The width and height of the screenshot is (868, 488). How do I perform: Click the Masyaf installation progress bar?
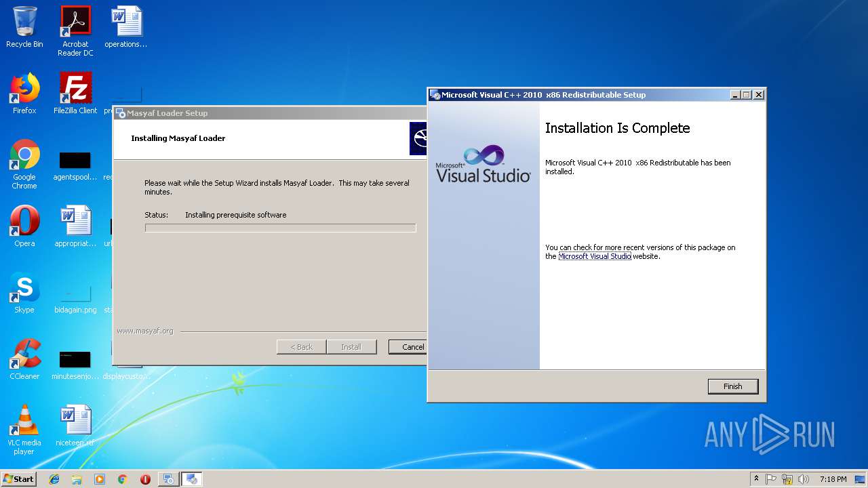280,228
